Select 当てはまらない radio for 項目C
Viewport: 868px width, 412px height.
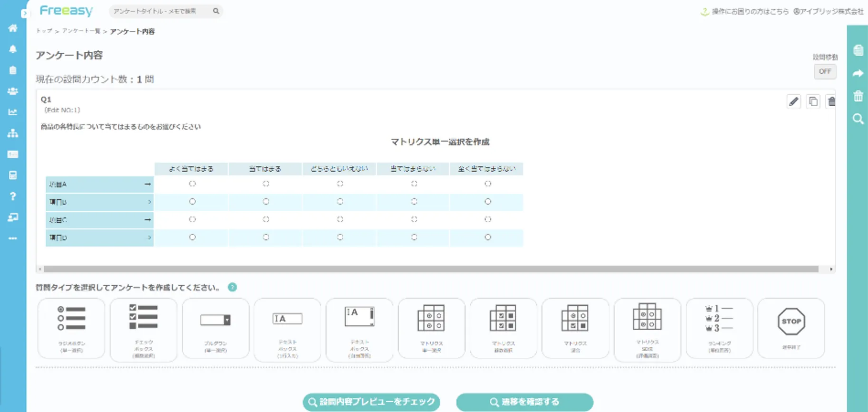pos(414,219)
